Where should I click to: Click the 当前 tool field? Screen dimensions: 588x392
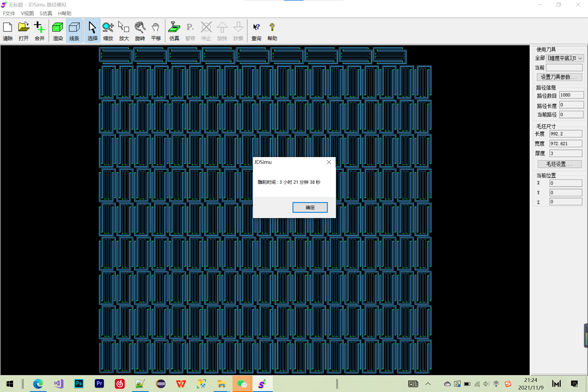[x=564, y=68]
